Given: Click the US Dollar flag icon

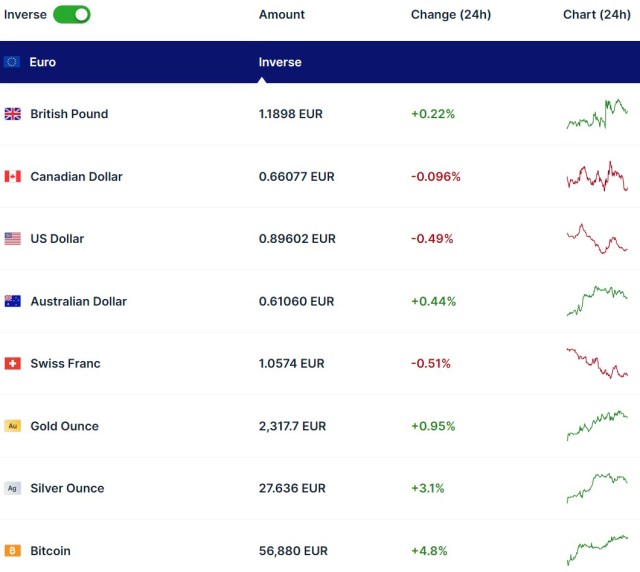Looking at the screenshot, I should pos(13,239).
